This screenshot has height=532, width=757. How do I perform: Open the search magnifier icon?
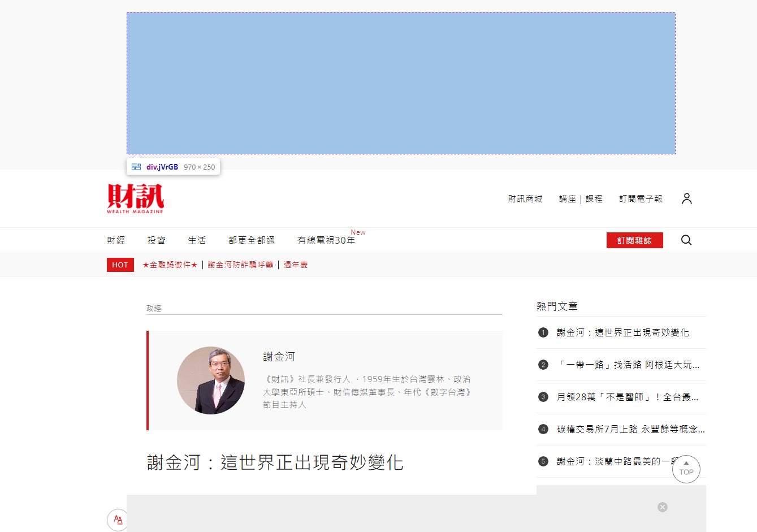tap(686, 240)
